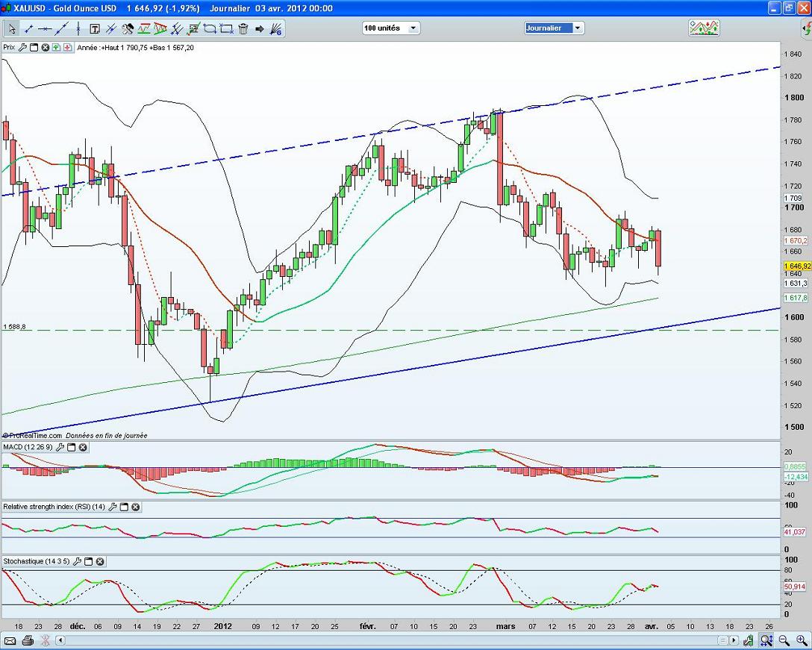812x650 pixels.
Task: Open Prix panel wrench settings
Action: [23, 47]
